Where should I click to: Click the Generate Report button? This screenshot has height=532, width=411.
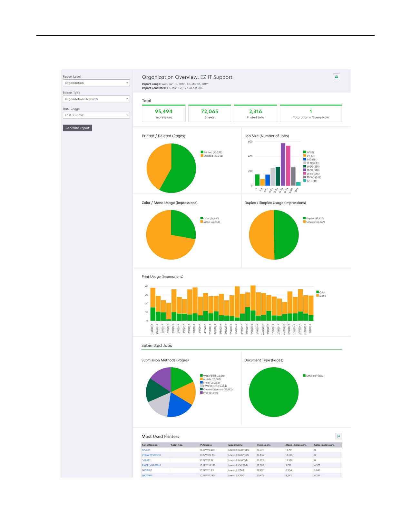pos(77,128)
